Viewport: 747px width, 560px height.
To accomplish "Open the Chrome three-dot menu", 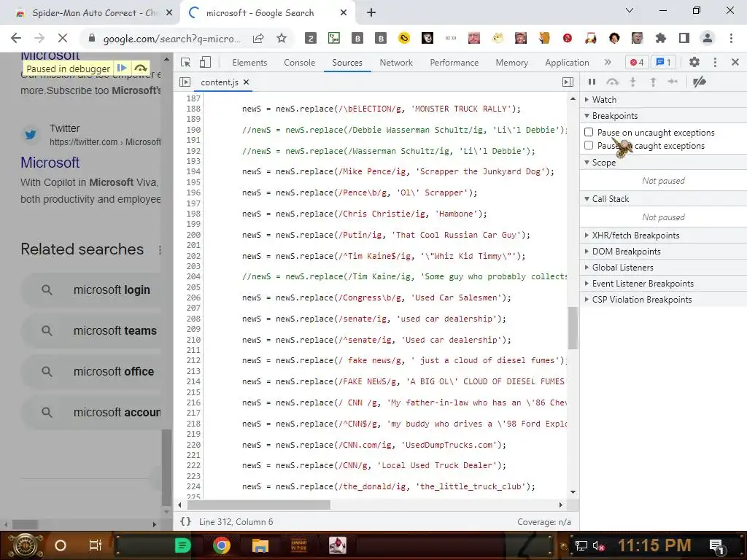I will [x=731, y=38].
